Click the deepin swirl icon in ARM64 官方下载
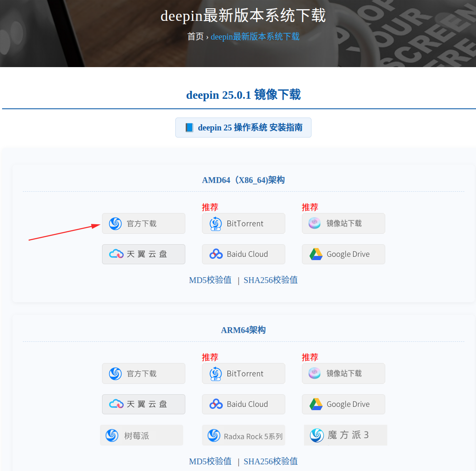 115,374
